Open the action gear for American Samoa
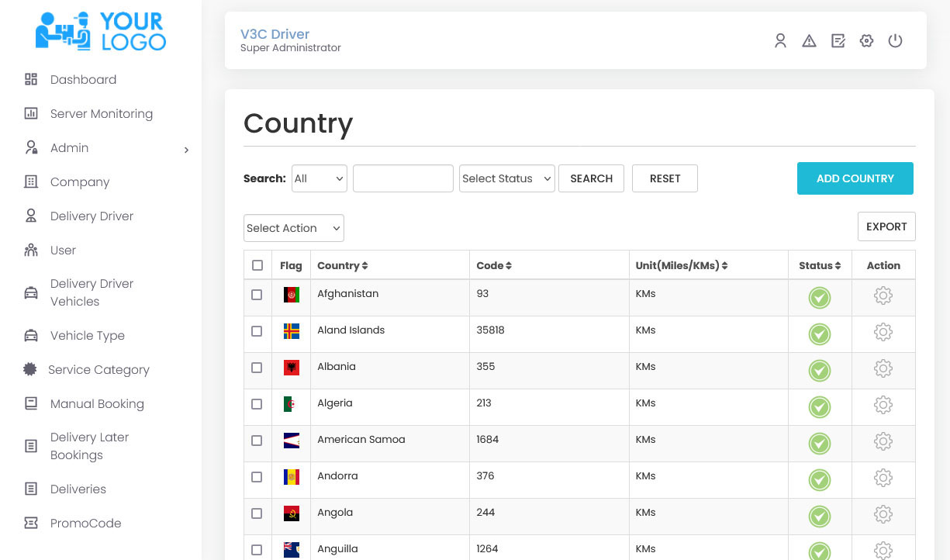950x560 pixels. tap(883, 441)
